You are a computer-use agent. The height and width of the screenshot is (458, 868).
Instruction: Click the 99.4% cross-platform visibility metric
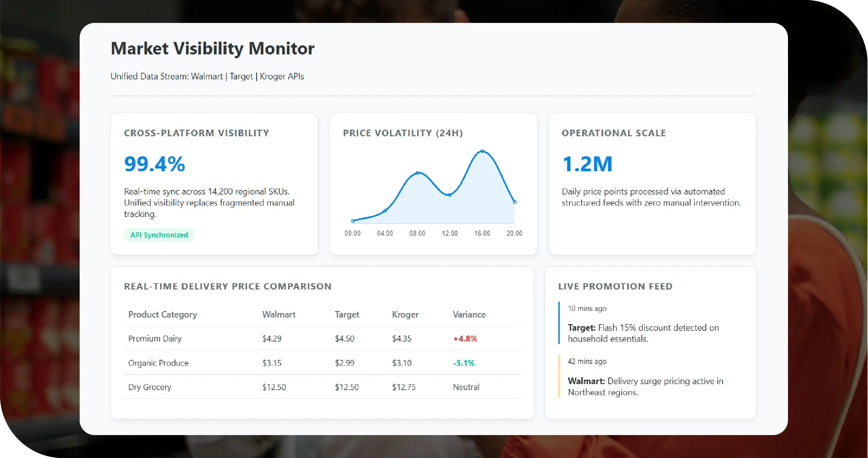coord(154,164)
